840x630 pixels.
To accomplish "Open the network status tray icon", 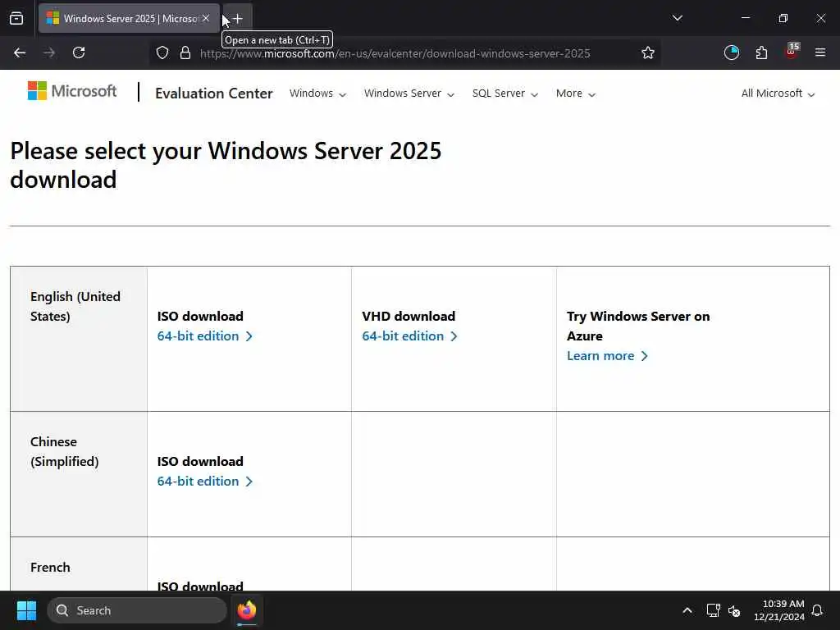I will [713, 610].
